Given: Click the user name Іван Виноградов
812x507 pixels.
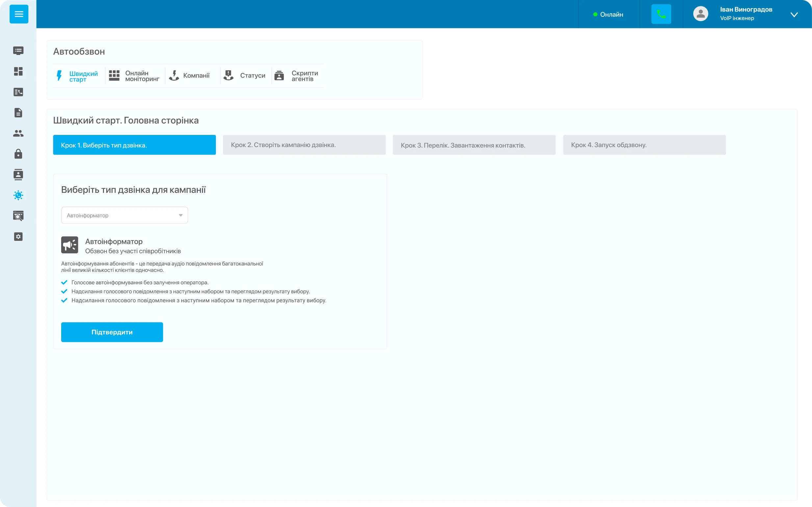Looking at the screenshot, I should pyautogui.click(x=746, y=10).
